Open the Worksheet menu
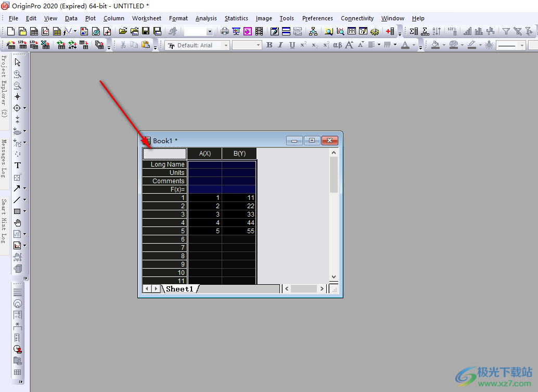The image size is (538, 392). (x=147, y=18)
